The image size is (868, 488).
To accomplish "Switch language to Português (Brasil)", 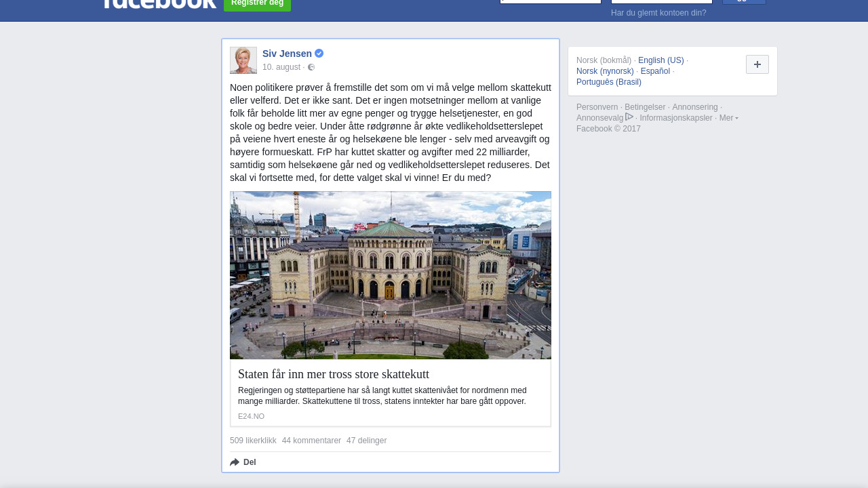I will [609, 82].
